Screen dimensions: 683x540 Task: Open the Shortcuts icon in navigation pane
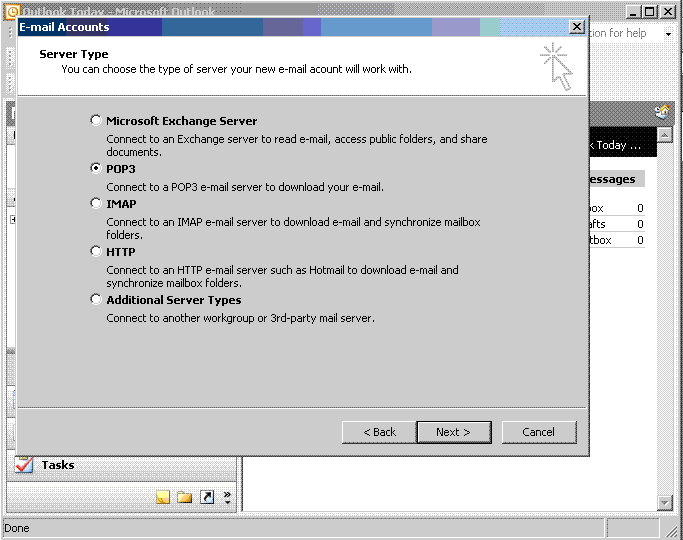(207, 497)
